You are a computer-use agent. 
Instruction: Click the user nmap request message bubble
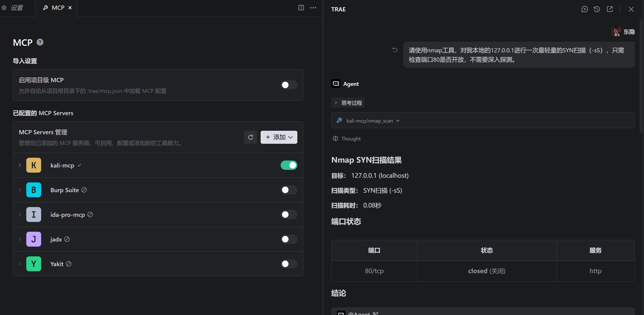[x=519, y=54]
